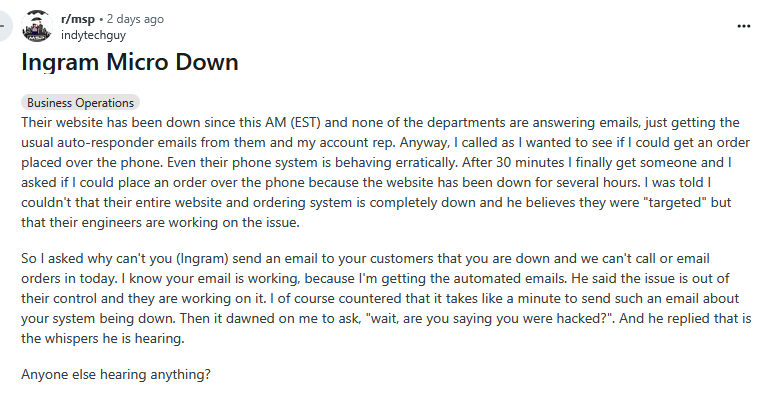Select the Business Operations flair tag
This screenshot has width=759, height=395.
click(x=80, y=103)
